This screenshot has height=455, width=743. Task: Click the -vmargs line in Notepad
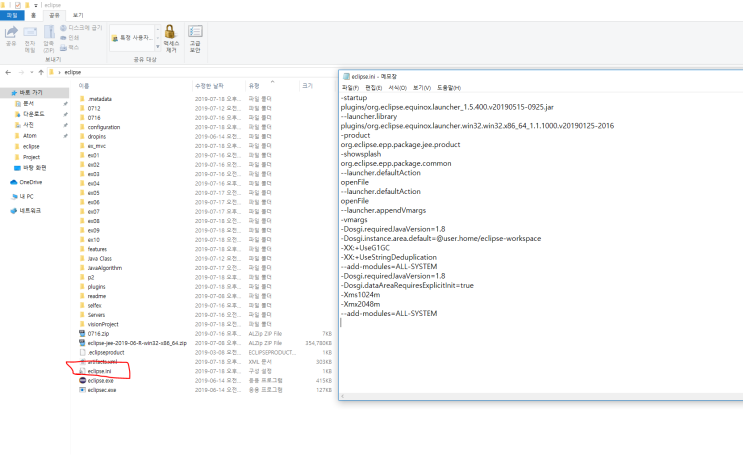(354, 220)
